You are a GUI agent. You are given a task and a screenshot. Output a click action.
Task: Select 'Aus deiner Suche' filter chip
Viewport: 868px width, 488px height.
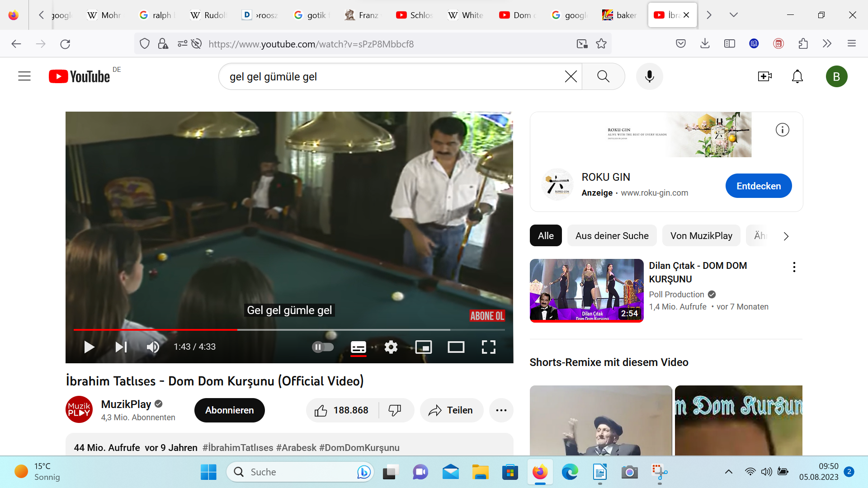click(612, 236)
